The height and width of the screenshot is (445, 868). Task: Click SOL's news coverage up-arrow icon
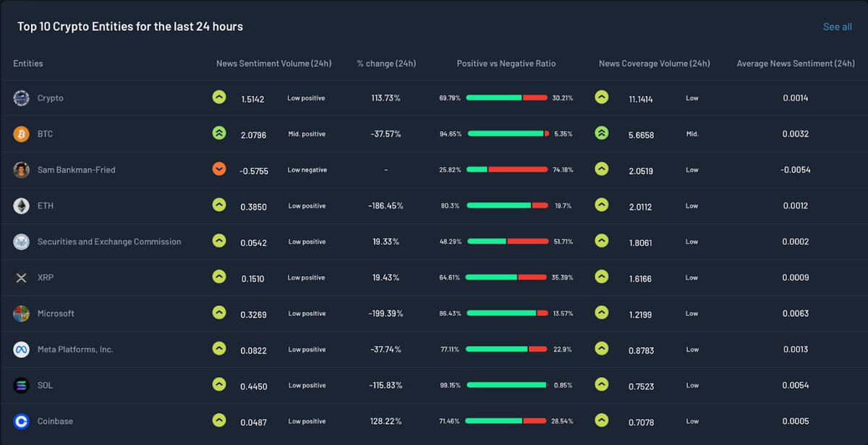tap(601, 384)
